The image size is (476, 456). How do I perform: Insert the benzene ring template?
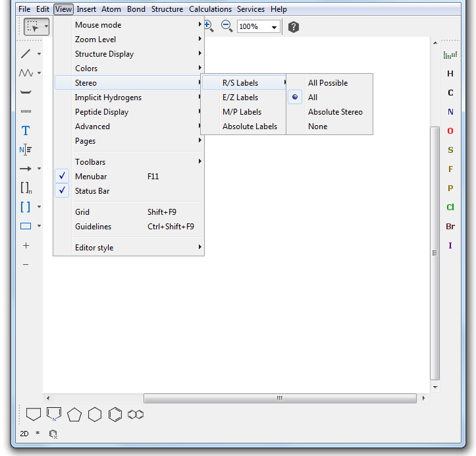click(115, 414)
